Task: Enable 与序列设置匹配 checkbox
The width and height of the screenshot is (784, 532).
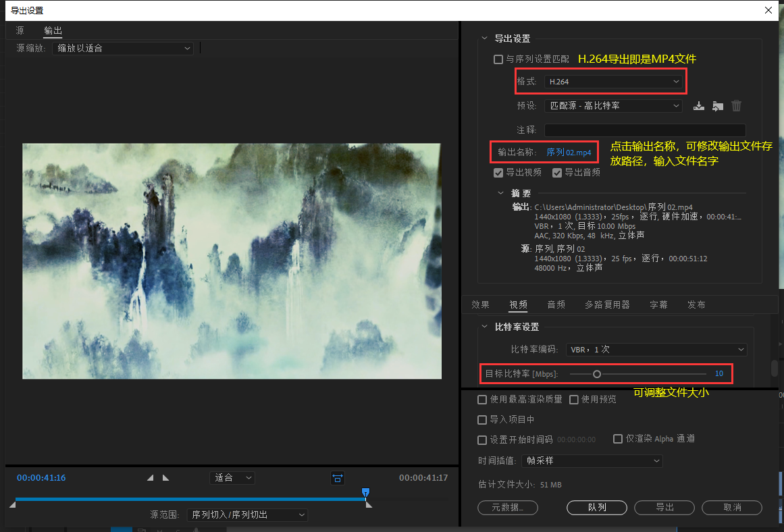Action: pyautogui.click(x=498, y=59)
